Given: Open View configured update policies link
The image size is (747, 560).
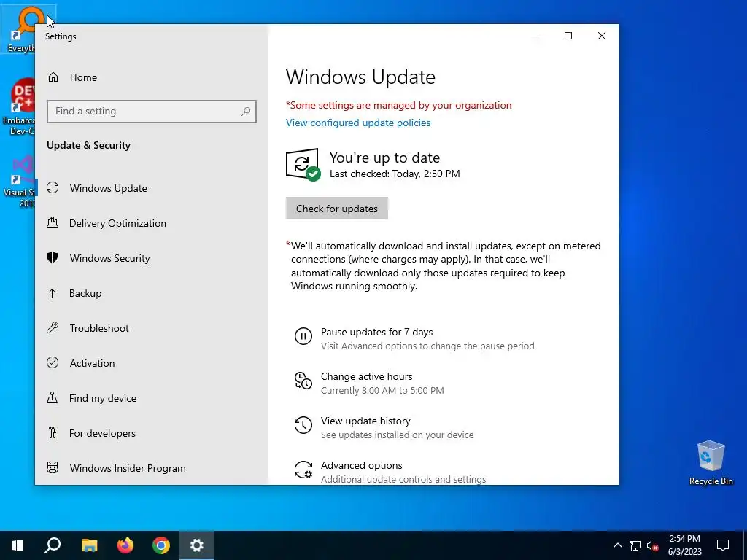Looking at the screenshot, I should pos(357,122).
